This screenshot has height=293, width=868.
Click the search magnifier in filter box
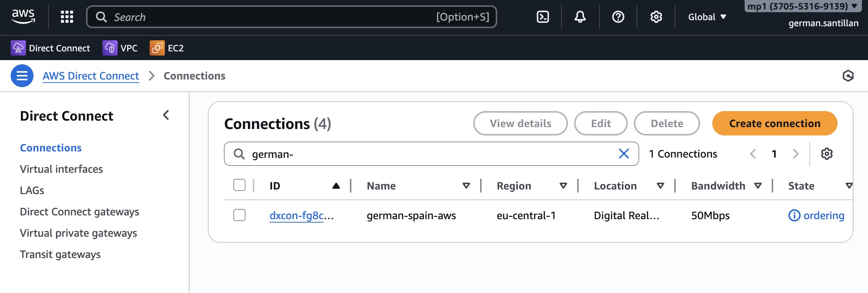point(239,154)
